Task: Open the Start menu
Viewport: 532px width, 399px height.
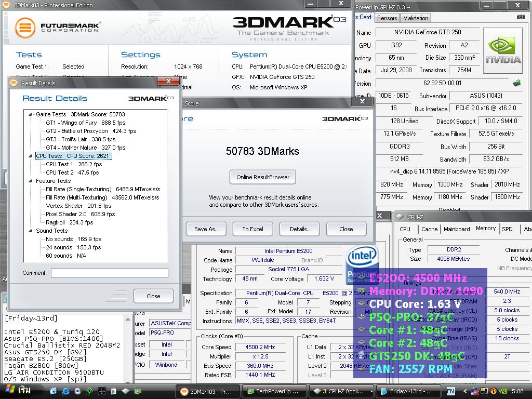Action: 22,391
